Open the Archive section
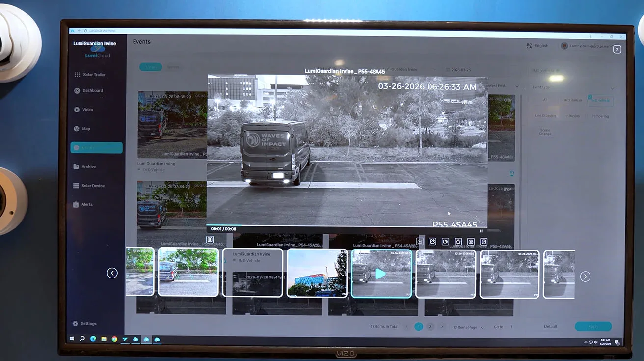The image size is (644, 361). [88, 167]
